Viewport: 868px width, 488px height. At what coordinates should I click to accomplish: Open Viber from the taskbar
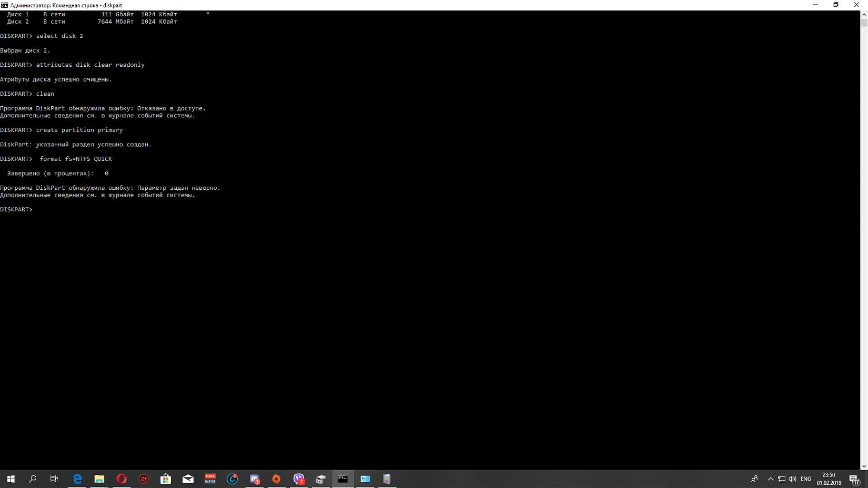click(299, 479)
